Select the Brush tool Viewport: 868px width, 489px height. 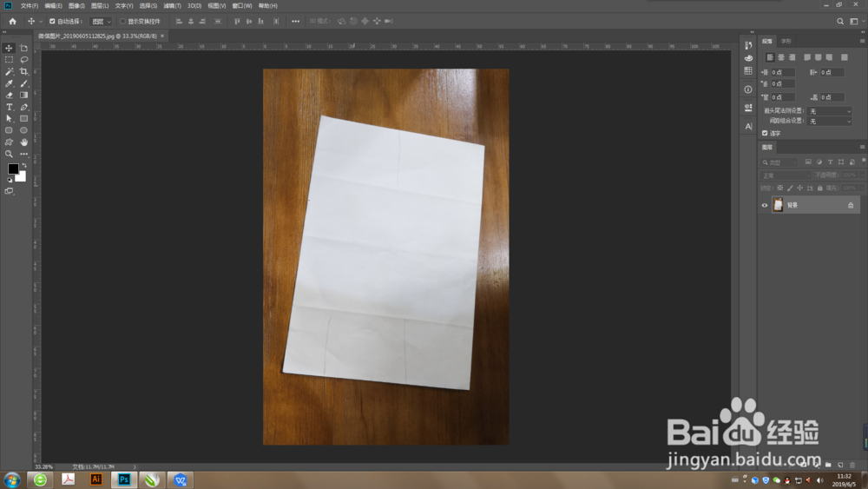click(x=23, y=83)
